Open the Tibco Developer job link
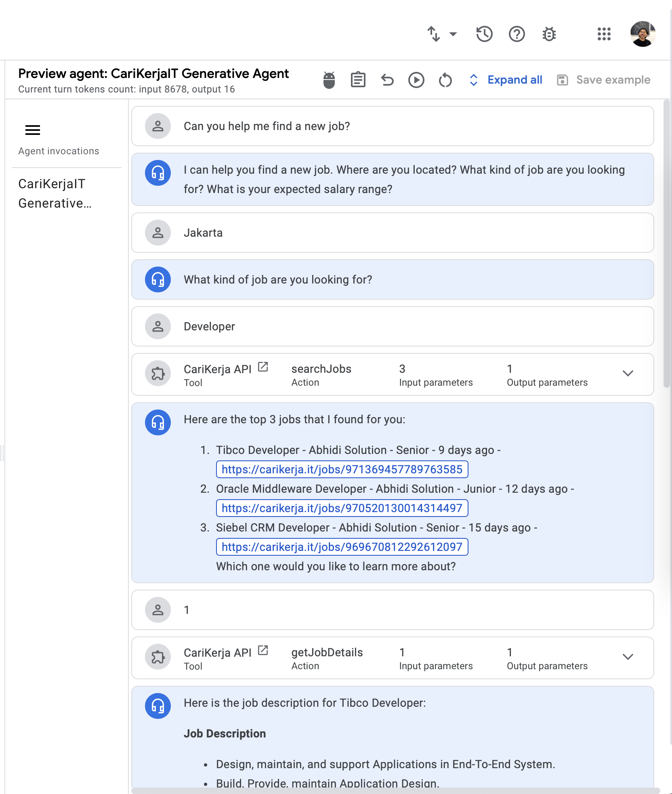Viewport: 672px width, 794px height. pos(342,469)
